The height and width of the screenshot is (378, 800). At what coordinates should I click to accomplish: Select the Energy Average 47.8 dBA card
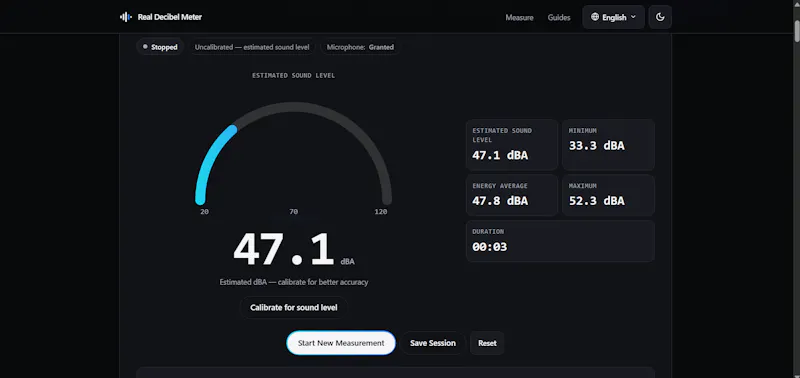512,195
